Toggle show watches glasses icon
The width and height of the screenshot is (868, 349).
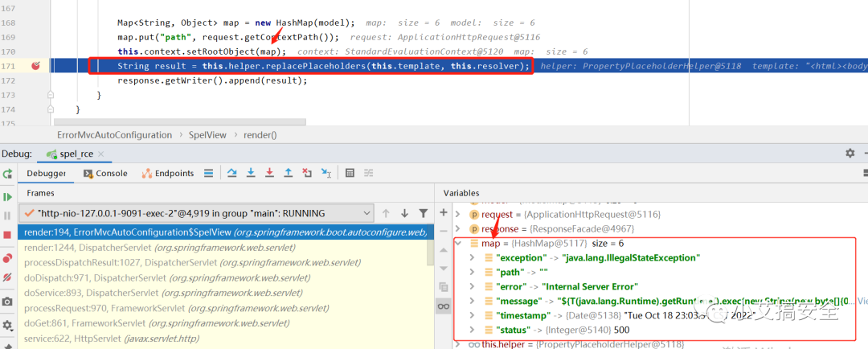click(x=443, y=306)
